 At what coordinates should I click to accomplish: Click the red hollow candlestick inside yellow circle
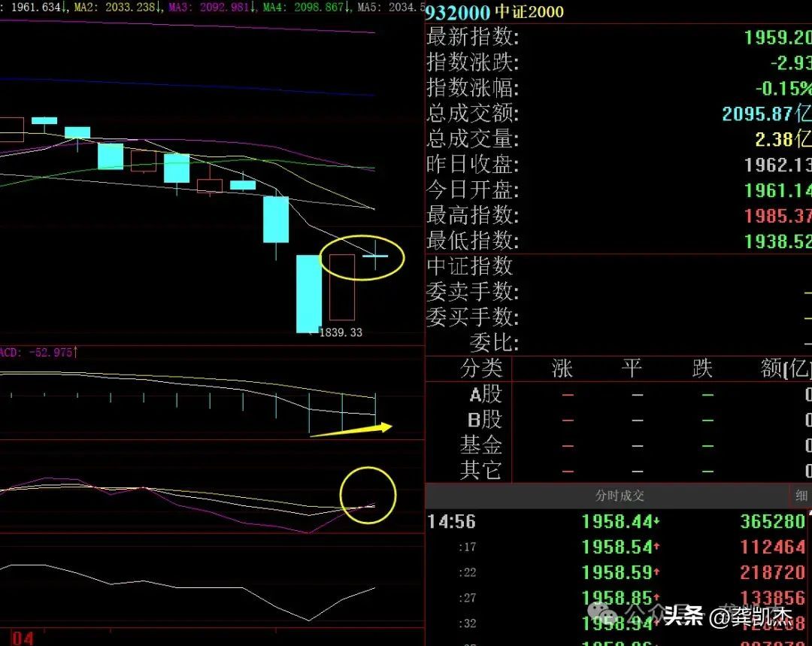pos(341,287)
